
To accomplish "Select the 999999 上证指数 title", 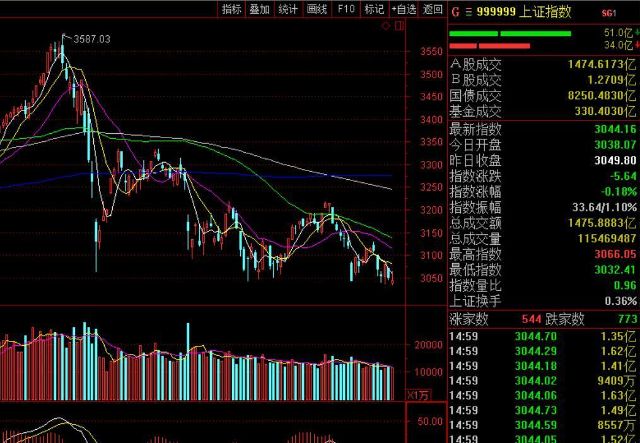I will [524, 12].
